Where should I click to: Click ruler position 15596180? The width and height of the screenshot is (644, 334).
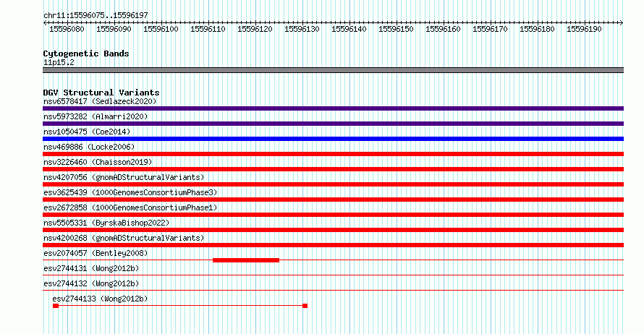click(537, 29)
